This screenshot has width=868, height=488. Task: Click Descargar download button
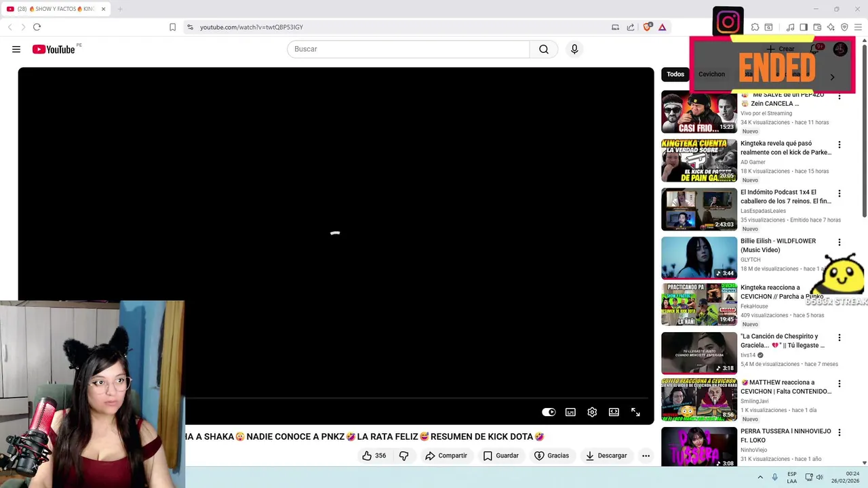point(606,455)
